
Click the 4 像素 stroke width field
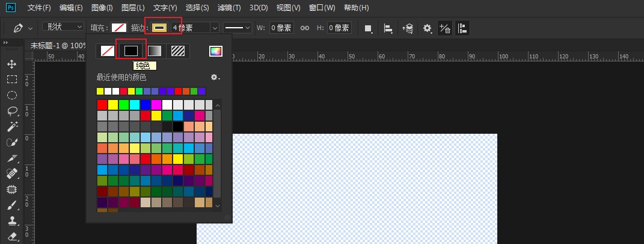pos(191,28)
